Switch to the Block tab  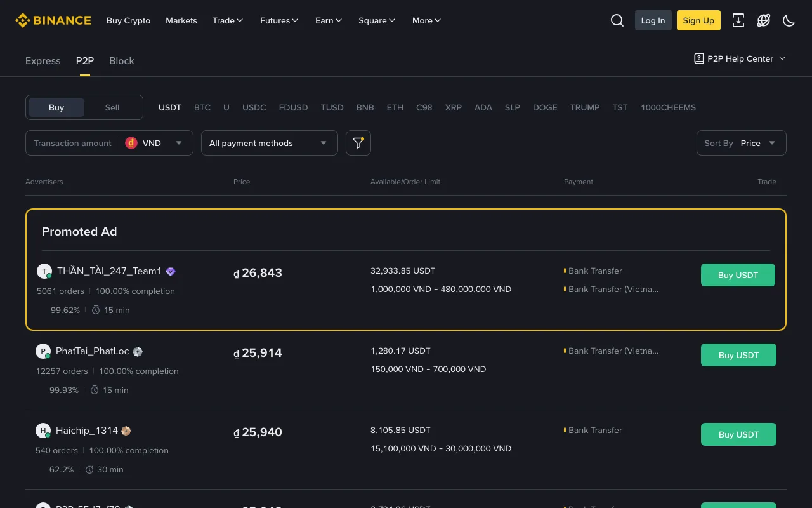pyautogui.click(x=122, y=61)
